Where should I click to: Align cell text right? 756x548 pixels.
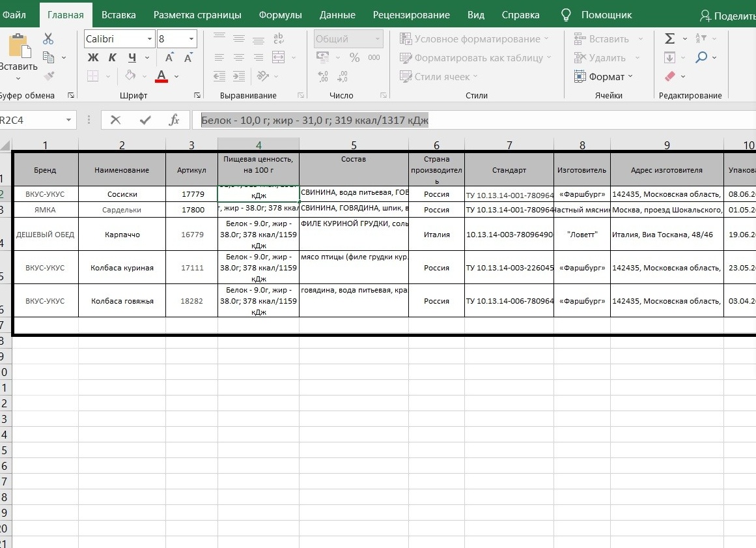click(259, 57)
